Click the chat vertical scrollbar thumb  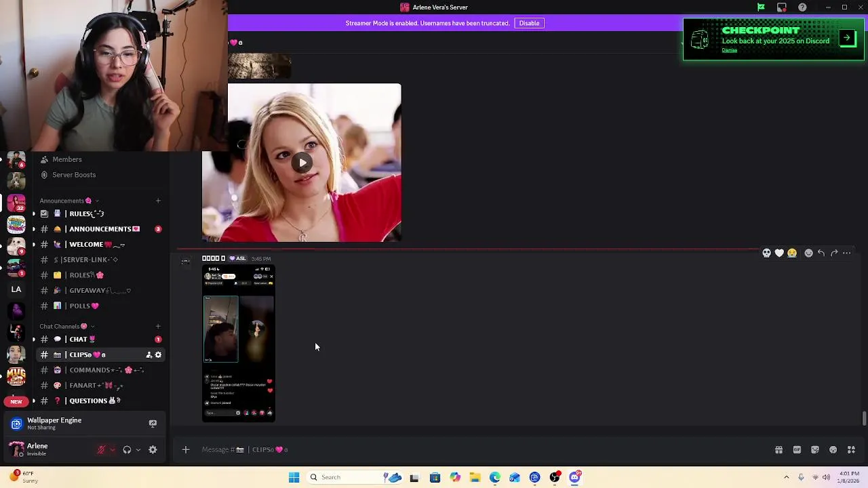(x=863, y=418)
